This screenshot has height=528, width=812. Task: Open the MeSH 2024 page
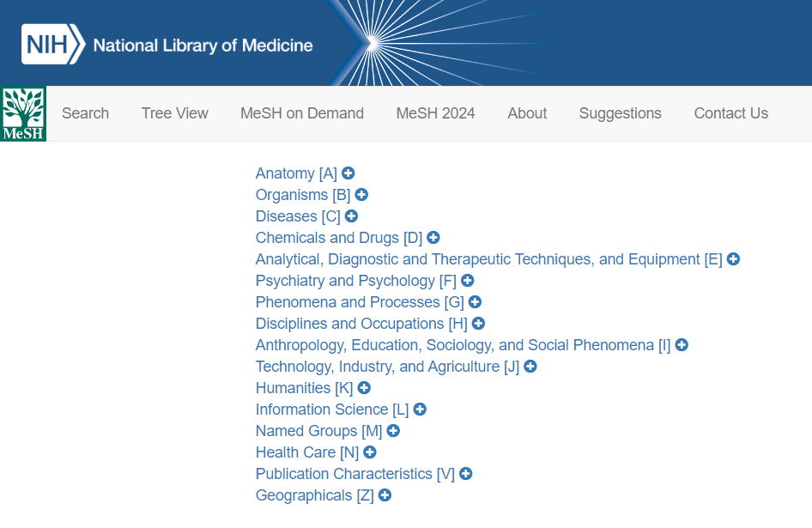435,112
